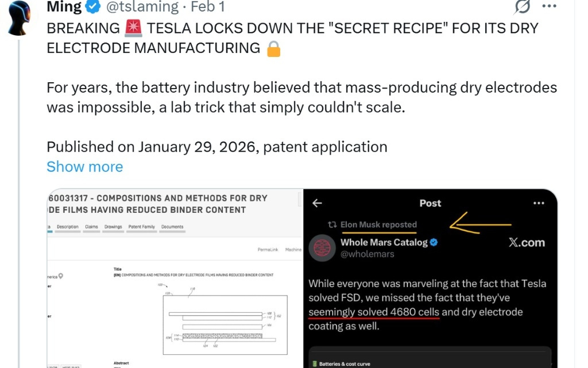
Task: Click the Whole Mars Catalog avatar
Action: [x=322, y=248]
